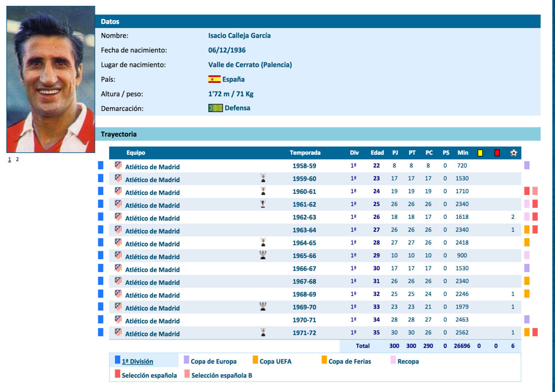The height and width of the screenshot is (392, 555).
Task: Open Atlético de Madrid link for 1971-72
Action: click(152, 334)
